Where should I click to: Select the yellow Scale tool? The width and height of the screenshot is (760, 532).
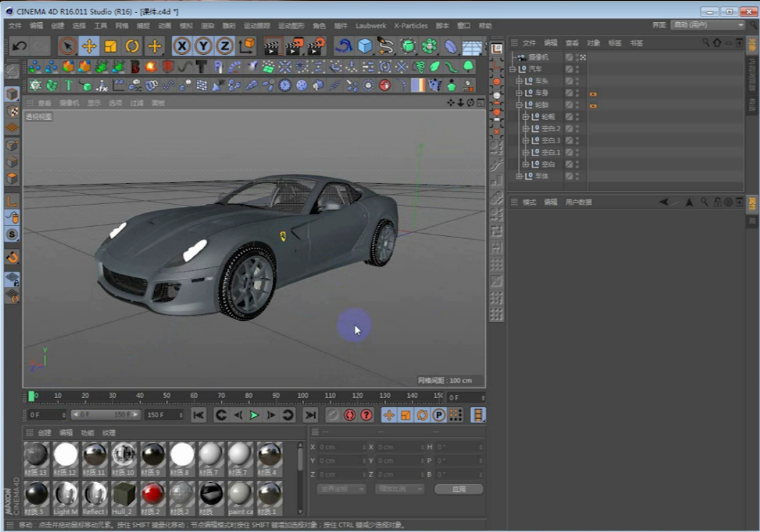click(111, 46)
